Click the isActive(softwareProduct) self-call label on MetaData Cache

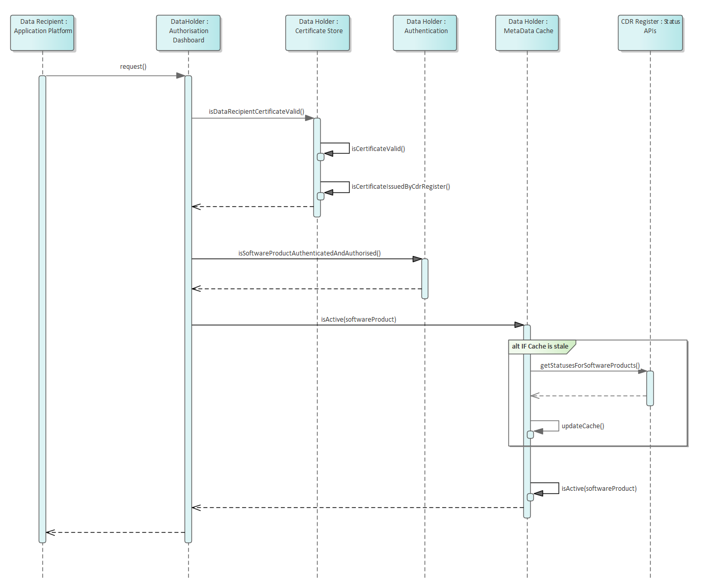pos(599,489)
